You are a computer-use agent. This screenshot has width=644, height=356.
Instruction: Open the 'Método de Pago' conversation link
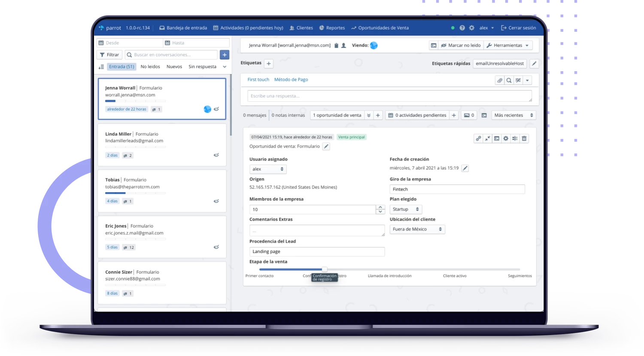tap(291, 79)
